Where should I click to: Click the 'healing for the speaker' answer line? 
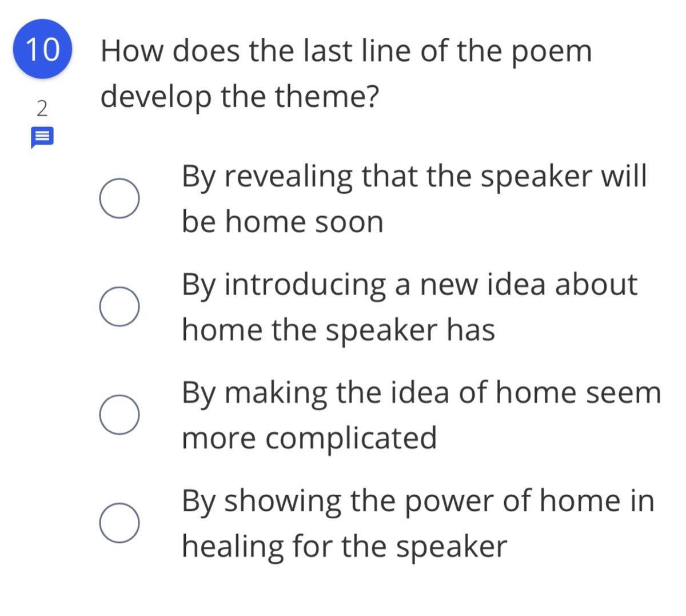point(344,546)
